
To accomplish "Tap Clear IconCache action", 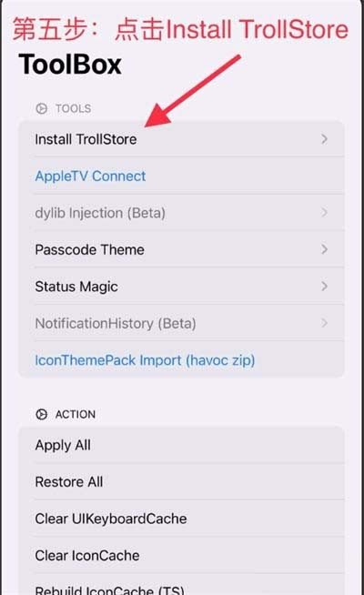I will 181,556.
